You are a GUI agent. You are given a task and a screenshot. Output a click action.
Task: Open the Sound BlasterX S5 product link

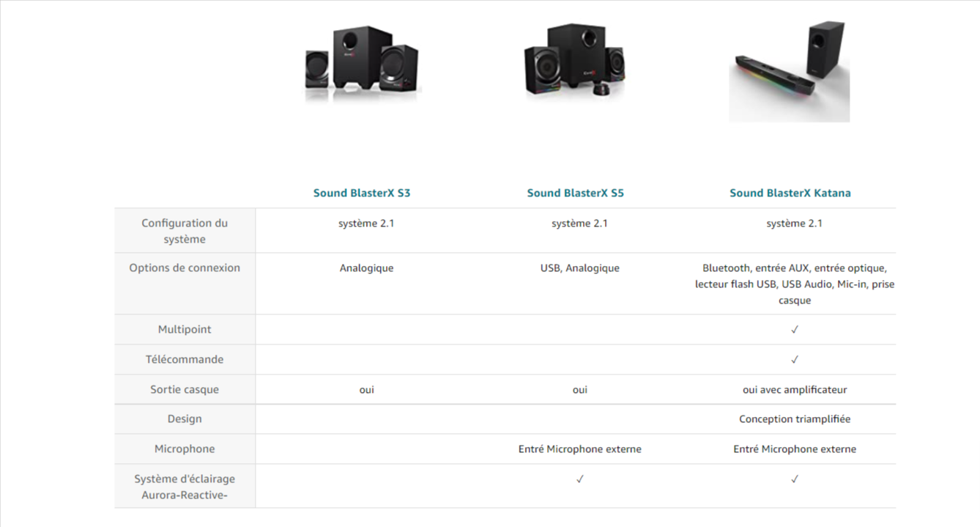coord(575,194)
